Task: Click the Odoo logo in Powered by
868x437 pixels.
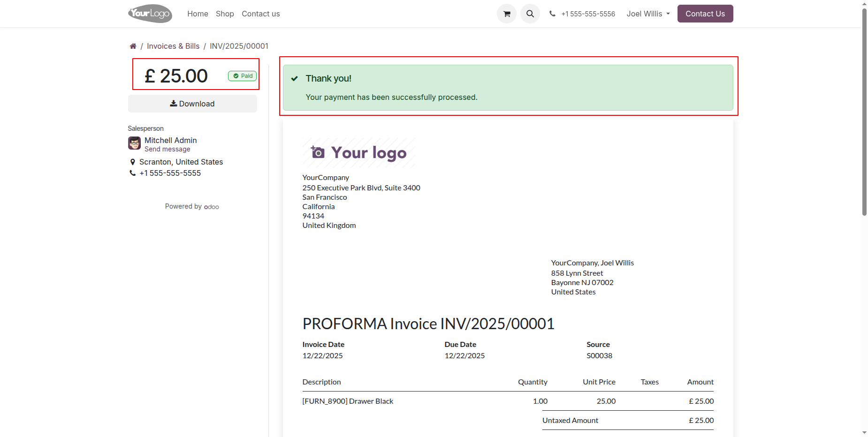Action: tap(212, 207)
